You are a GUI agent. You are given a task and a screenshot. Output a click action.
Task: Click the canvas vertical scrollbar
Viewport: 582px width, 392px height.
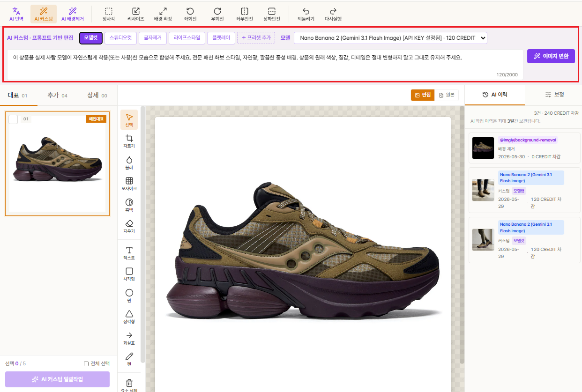pos(462,234)
